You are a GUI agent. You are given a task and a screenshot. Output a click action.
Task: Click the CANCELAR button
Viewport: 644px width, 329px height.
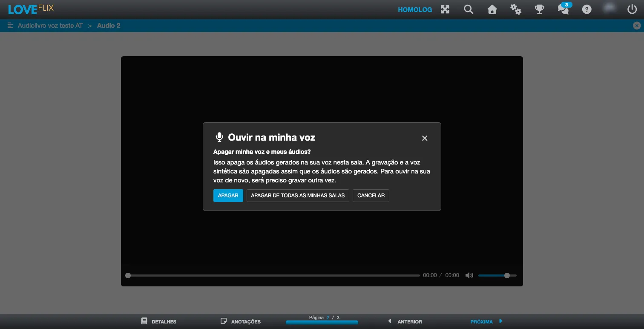click(x=371, y=196)
